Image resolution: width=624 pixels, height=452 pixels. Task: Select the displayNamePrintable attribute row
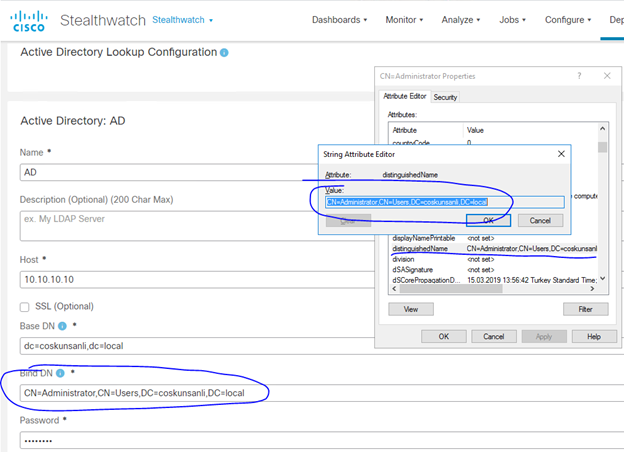tap(493, 238)
